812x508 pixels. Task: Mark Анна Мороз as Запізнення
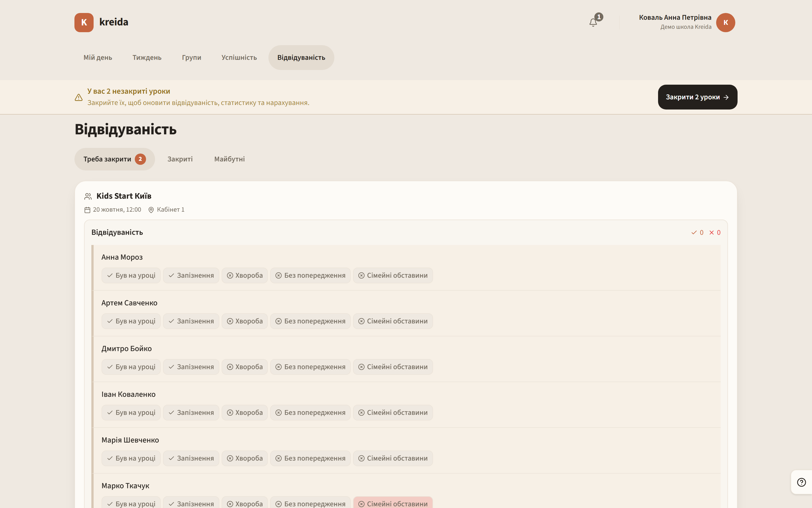(x=191, y=275)
